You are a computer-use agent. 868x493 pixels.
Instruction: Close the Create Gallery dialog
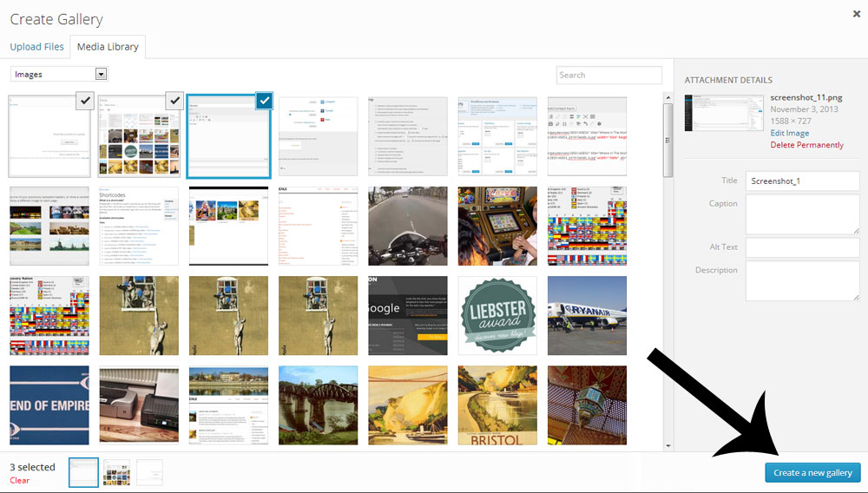(853, 13)
